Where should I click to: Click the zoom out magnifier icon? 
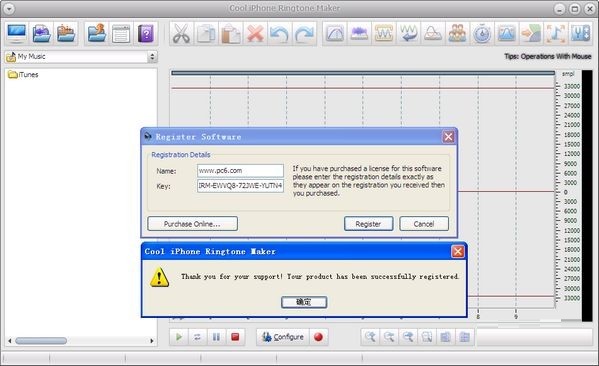pos(389,337)
